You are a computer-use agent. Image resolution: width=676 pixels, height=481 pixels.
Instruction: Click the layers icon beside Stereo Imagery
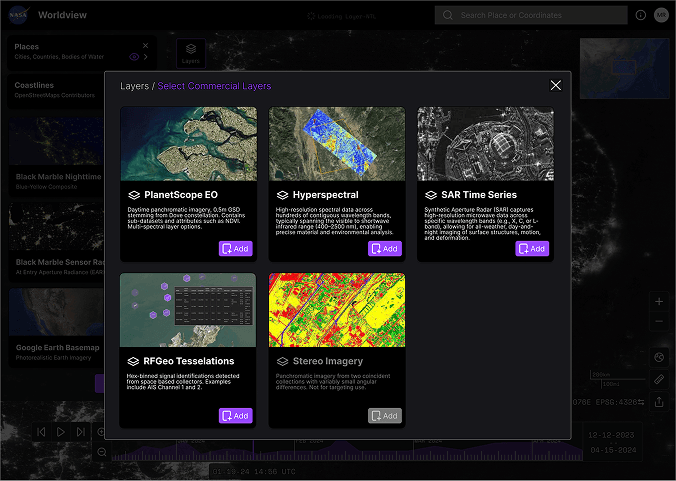[x=282, y=361]
